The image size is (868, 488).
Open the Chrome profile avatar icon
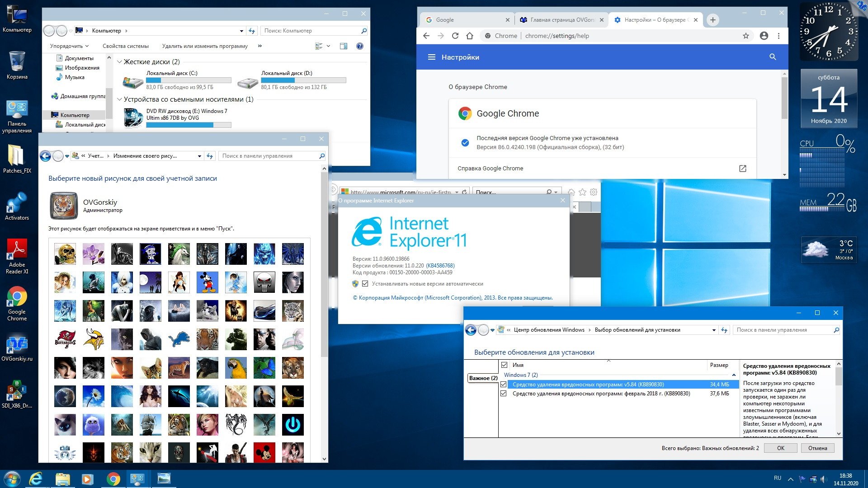(x=764, y=36)
